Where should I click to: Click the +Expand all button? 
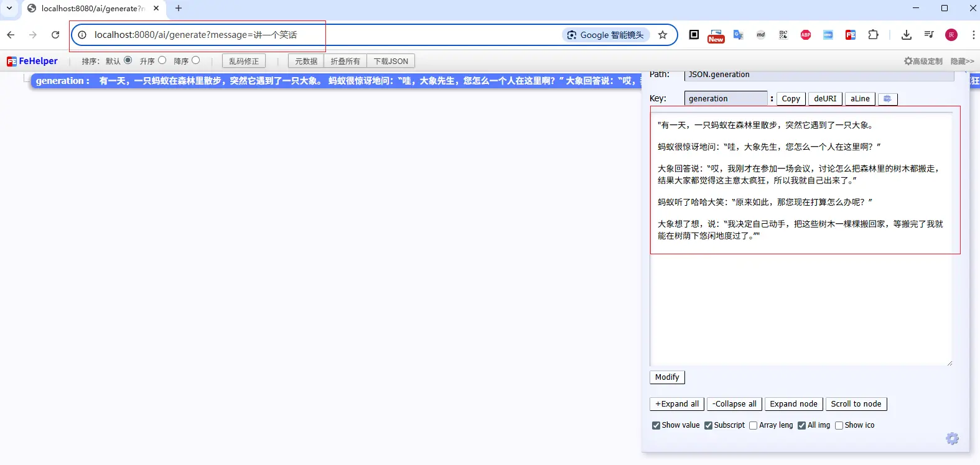coord(676,404)
